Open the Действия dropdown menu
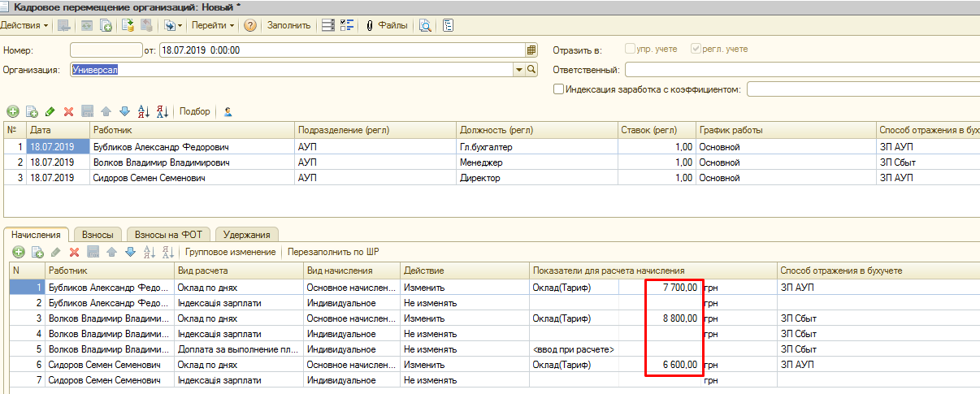Viewport: 980px width, 394px height. pyautogui.click(x=24, y=25)
